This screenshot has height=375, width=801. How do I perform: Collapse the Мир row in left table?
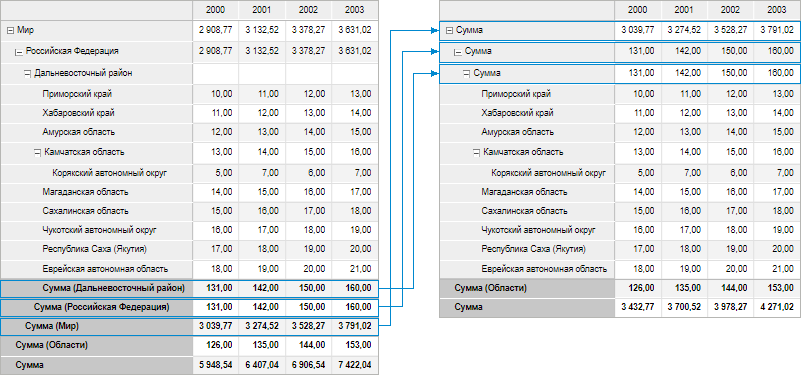click(x=10, y=31)
